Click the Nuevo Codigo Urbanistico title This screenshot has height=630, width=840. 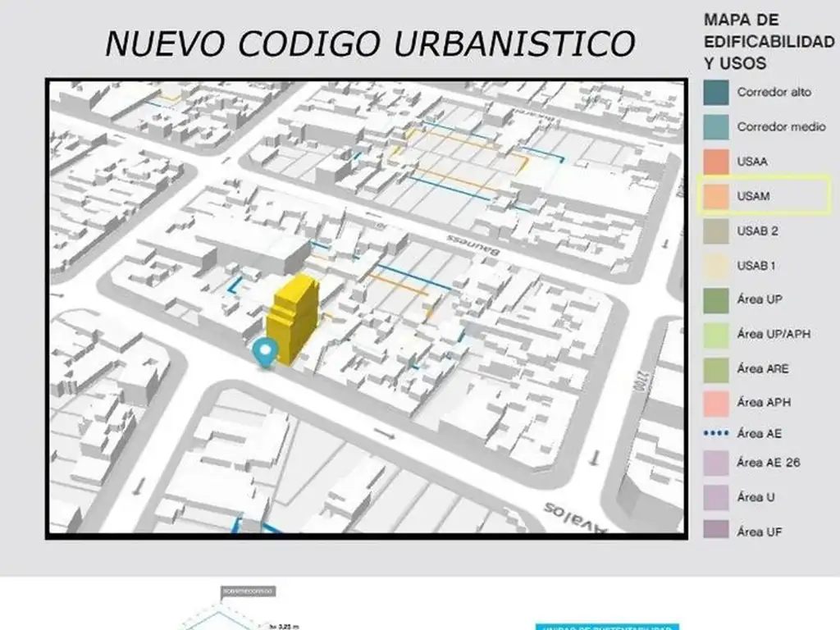tap(369, 43)
